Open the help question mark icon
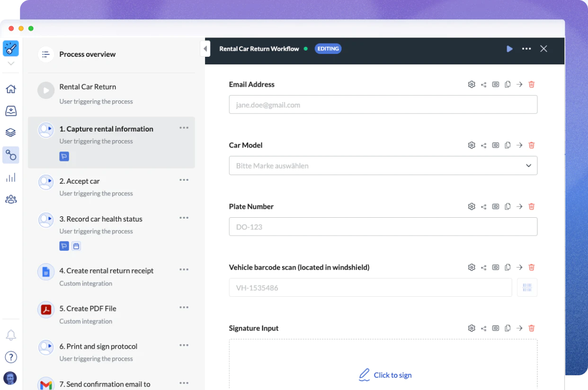This screenshot has width=588, height=390. [10, 357]
